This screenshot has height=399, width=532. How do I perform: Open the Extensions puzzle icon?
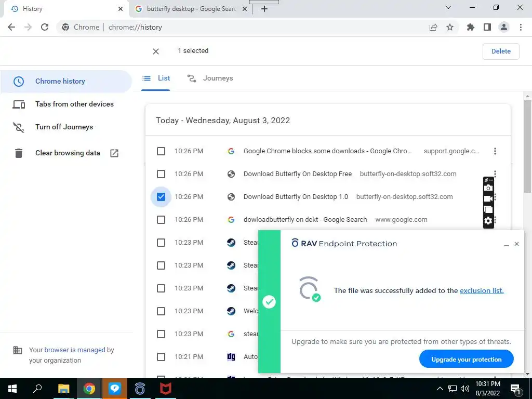tap(471, 27)
